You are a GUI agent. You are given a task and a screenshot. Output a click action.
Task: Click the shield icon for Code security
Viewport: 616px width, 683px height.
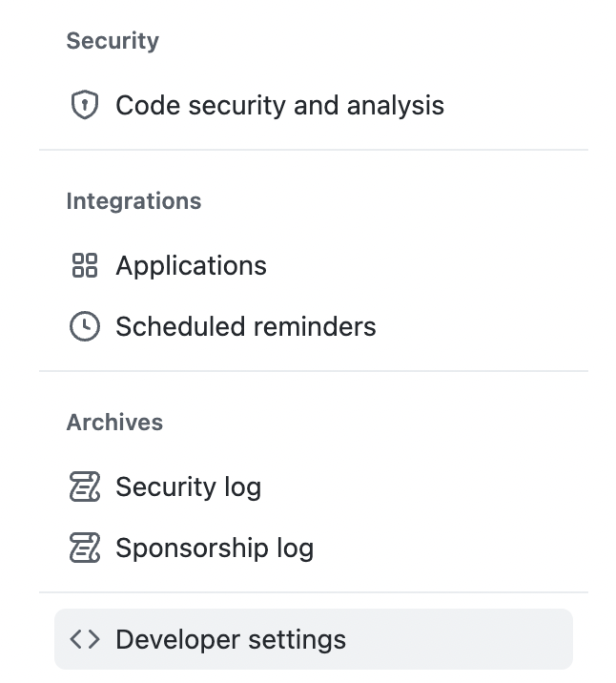pos(85,105)
